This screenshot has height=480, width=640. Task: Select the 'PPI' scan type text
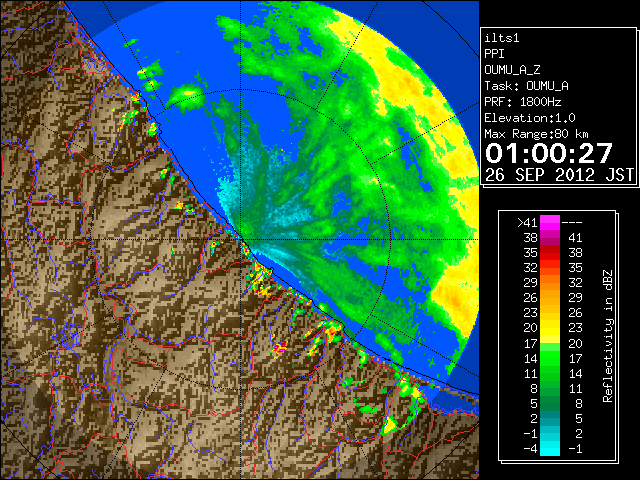(494, 54)
